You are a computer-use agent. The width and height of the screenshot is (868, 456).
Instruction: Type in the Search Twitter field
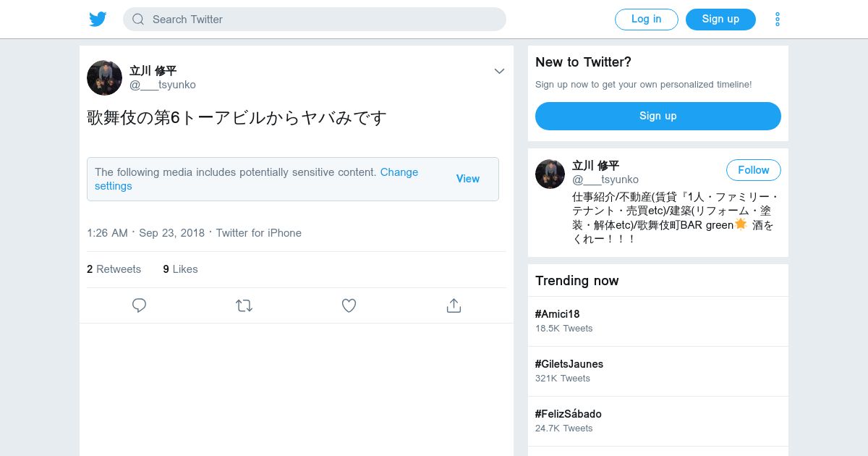point(325,20)
